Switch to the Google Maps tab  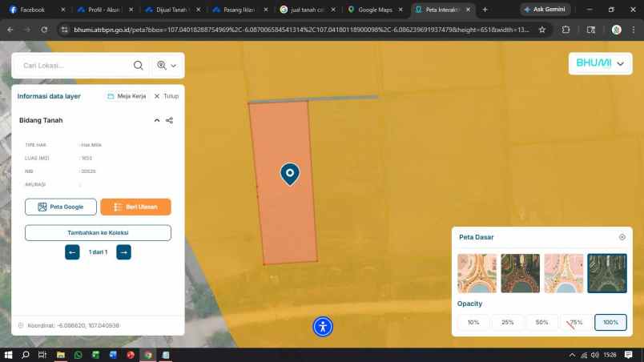pos(374,10)
